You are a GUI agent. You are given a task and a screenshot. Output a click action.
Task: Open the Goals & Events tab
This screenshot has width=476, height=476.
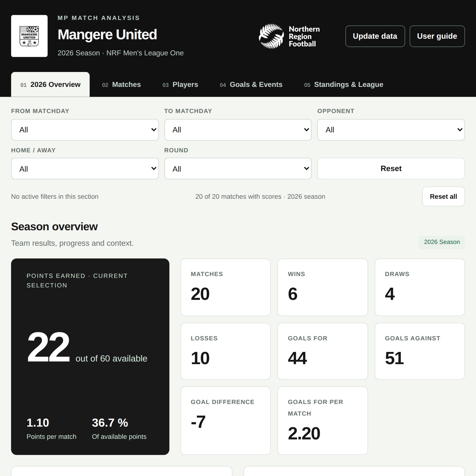[251, 84]
